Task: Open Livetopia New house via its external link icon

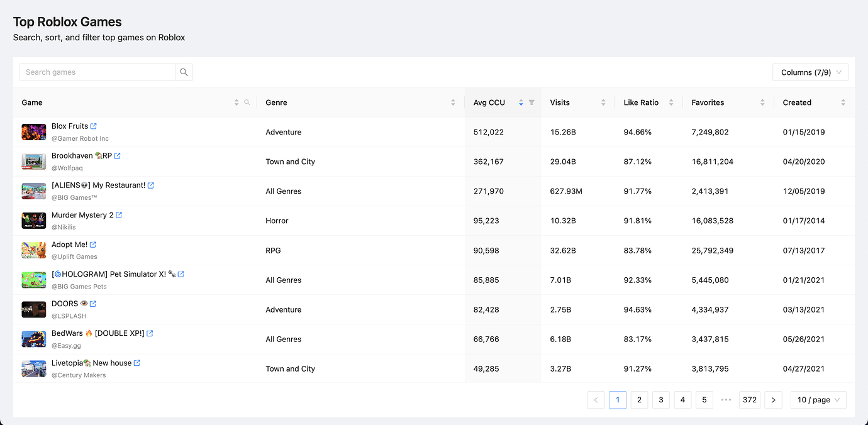Action: click(x=136, y=362)
